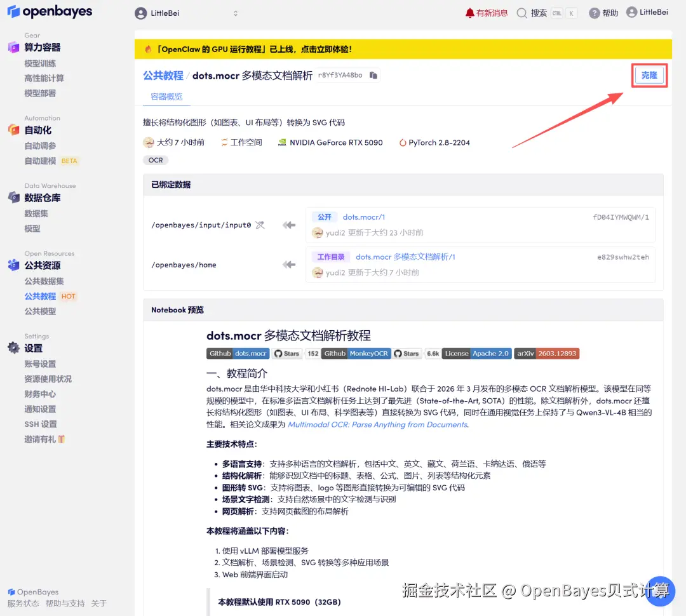Click yudi2 avatar in 工作目录 row
The width and height of the screenshot is (686, 616).
[x=317, y=272]
